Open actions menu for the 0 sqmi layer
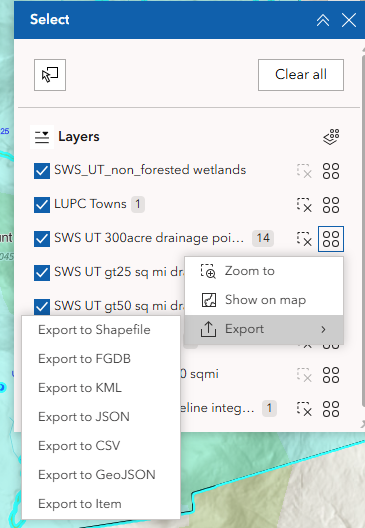365x528 pixels. pos(331,375)
